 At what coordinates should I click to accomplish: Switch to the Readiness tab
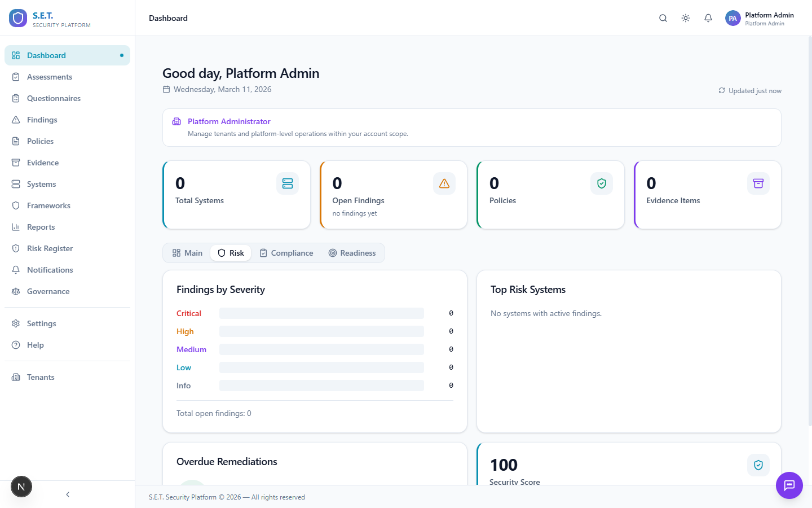[352, 253]
